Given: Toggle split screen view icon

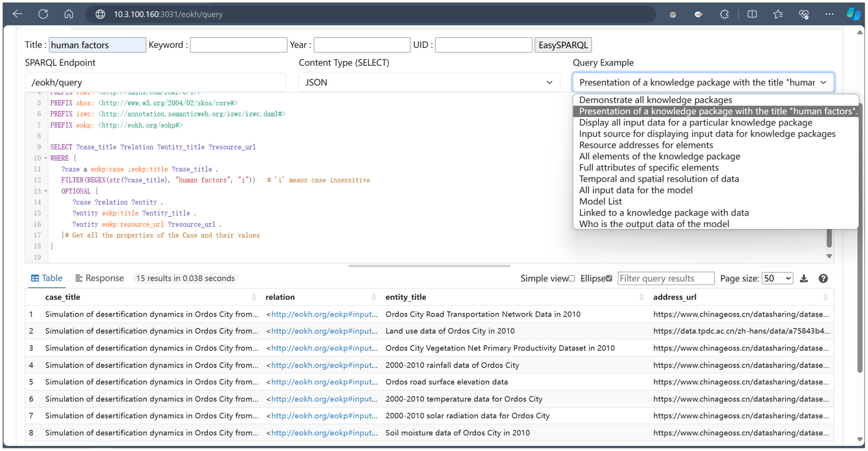Looking at the screenshot, I should click(x=752, y=14).
